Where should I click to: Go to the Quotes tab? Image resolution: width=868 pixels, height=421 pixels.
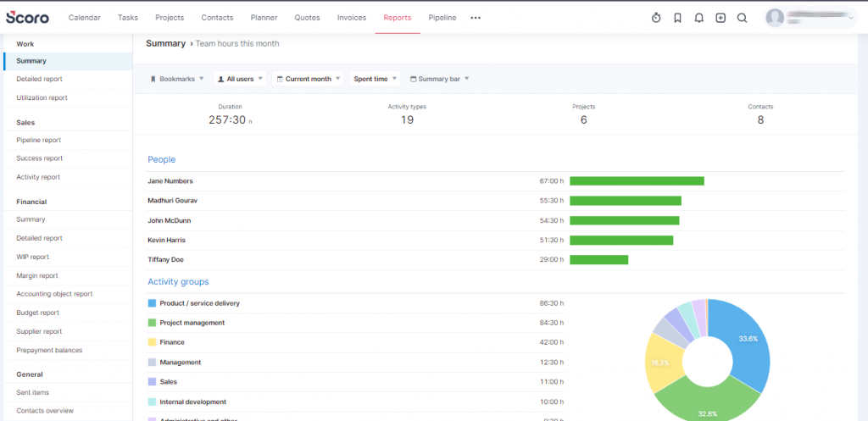tap(307, 18)
